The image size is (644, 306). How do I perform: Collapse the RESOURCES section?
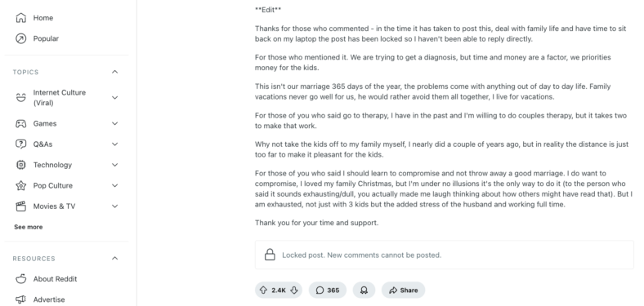coord(115,259)
